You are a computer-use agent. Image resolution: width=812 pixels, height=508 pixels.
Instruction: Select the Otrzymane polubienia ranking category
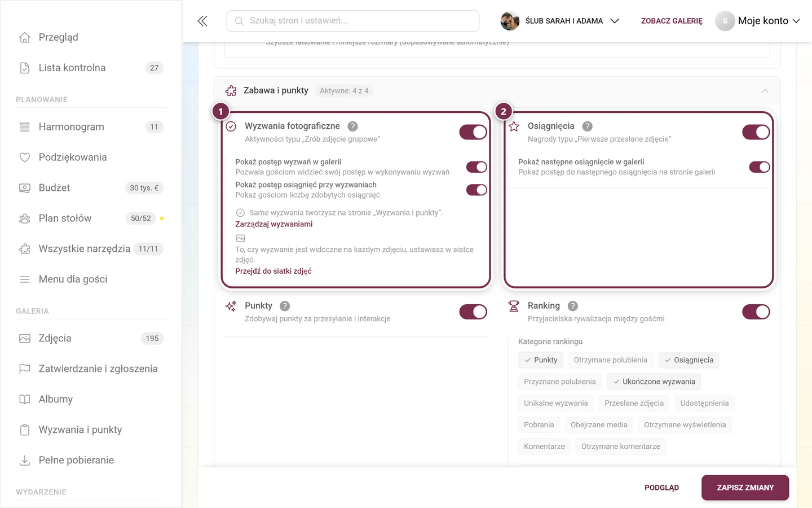(x=611, y=360)
